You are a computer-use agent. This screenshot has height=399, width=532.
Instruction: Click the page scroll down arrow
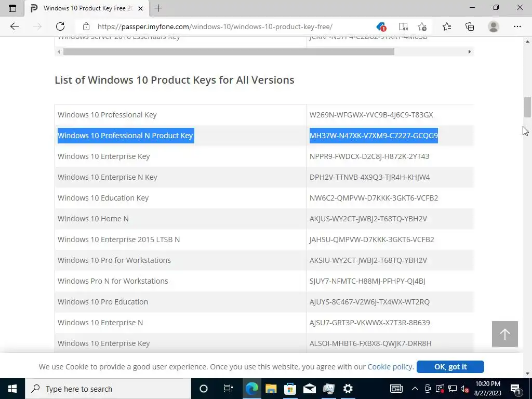(x=527, y=374)
